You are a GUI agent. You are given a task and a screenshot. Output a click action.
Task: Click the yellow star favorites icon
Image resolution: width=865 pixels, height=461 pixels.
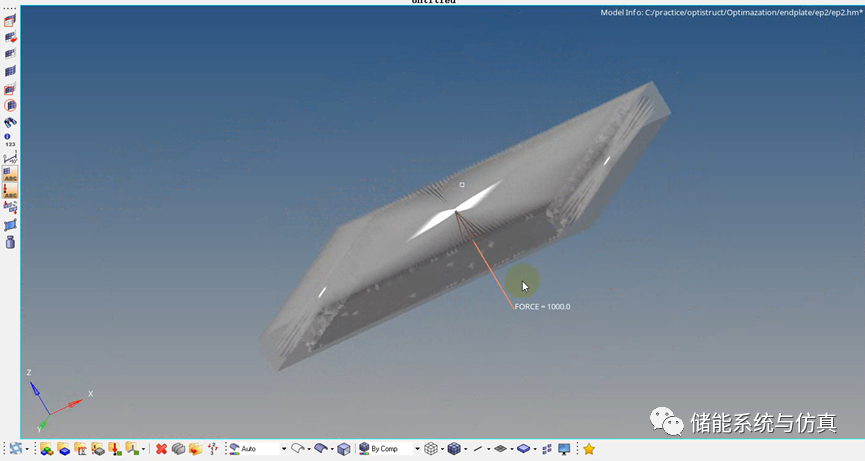click(x=589, y=449)
